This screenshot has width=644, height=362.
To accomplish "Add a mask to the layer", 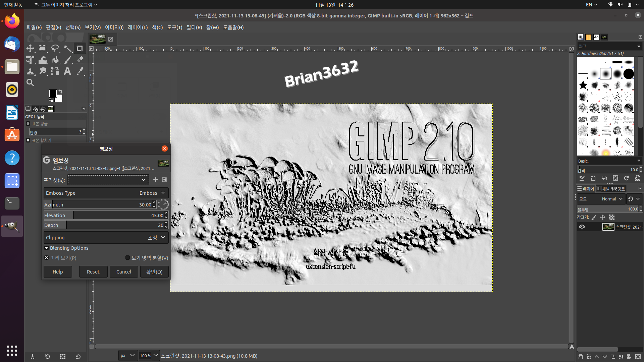I will click(x=629, y=357).
